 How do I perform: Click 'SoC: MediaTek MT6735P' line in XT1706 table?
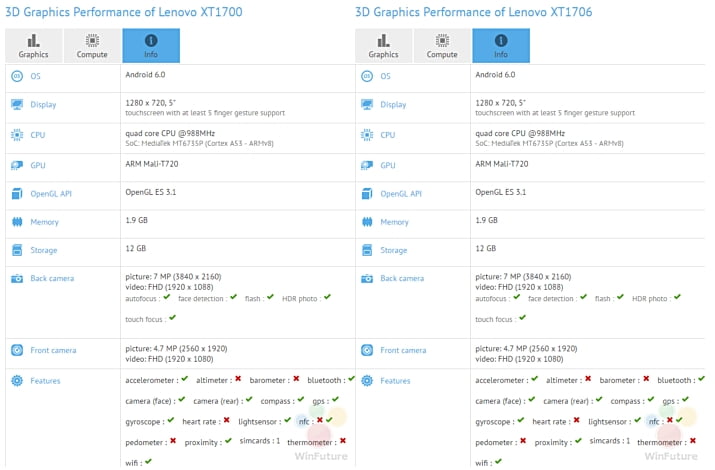point(549,144)
